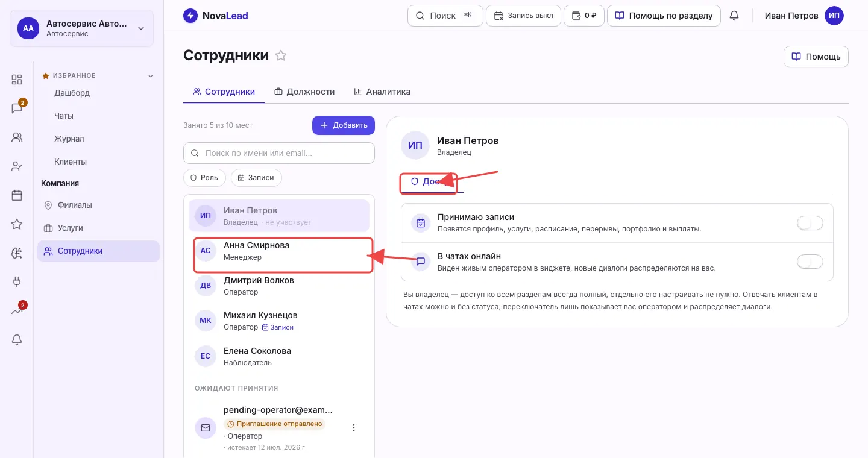The image size is (868, 458).
Task: Click the Занято 5 из 10 мест text
Action: 218,125
